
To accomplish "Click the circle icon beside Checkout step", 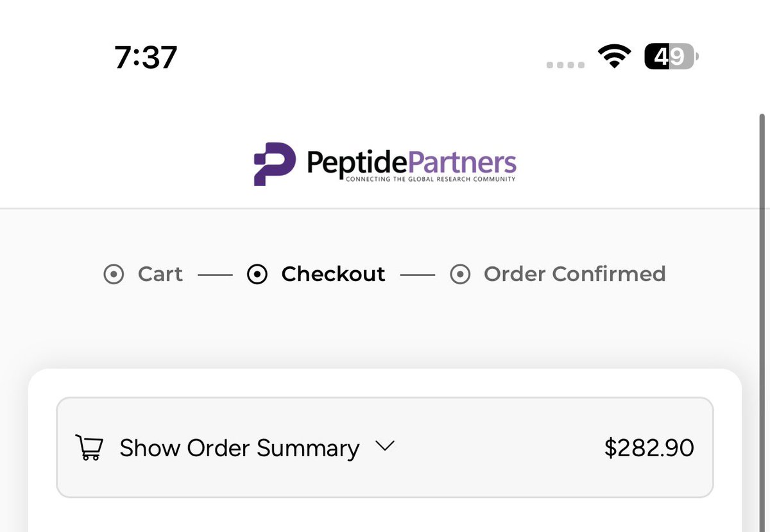I will [x=257, y=275].
